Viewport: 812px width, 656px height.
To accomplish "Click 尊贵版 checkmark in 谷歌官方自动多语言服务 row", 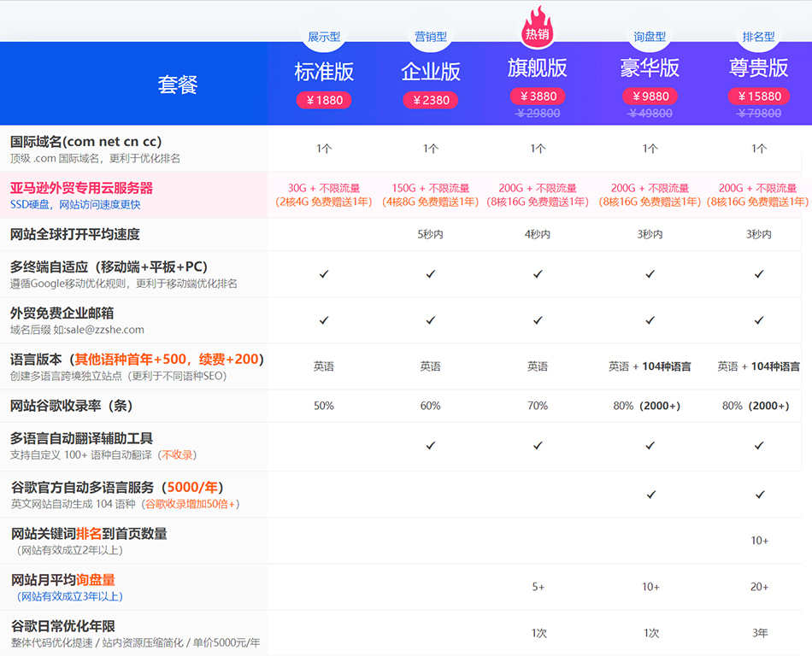I will 760,495.
